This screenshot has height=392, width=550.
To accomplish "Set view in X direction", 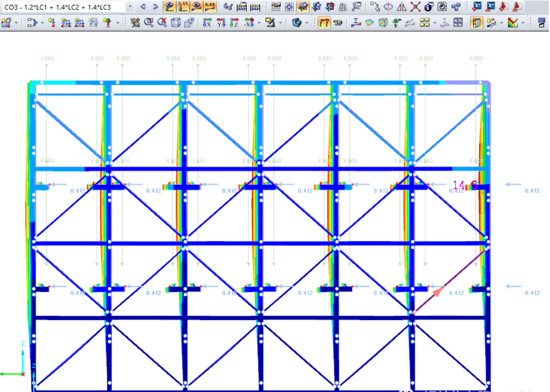I will [x=207, y=23].
